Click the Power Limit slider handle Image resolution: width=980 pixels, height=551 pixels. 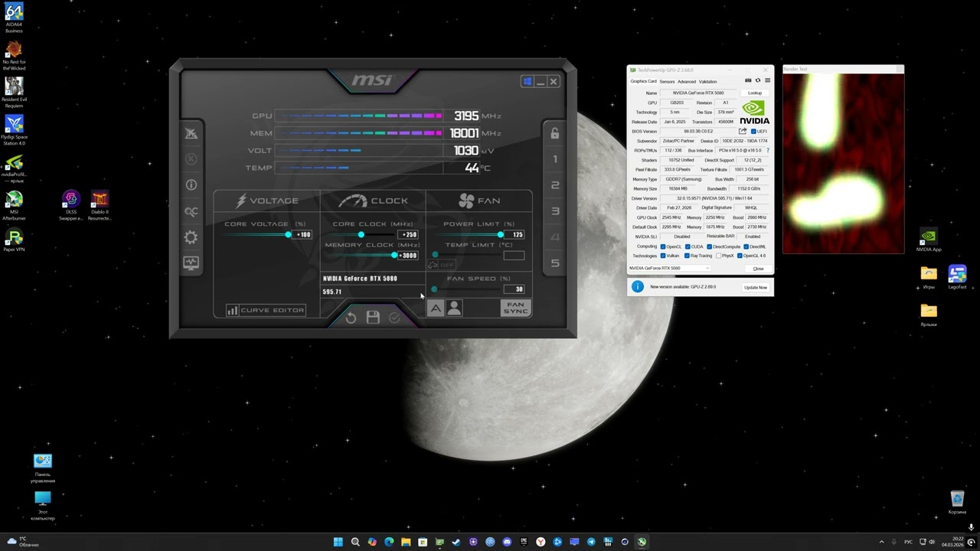click(x=500, y=235)
